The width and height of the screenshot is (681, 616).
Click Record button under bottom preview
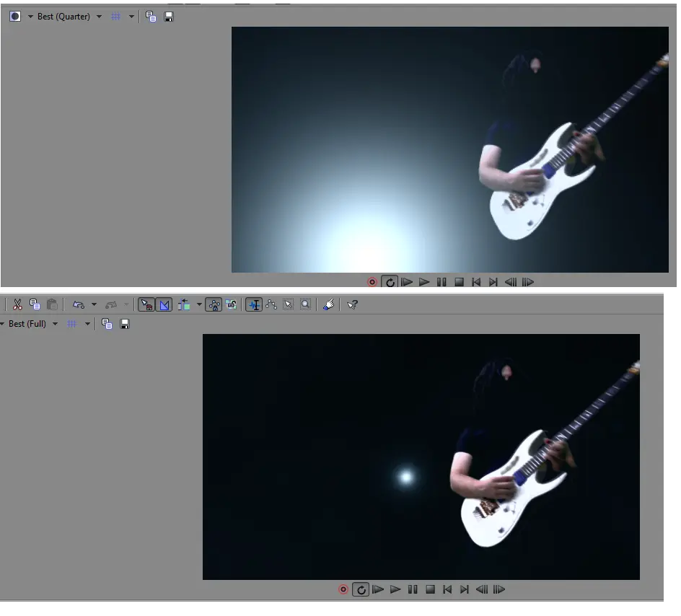pos(343,589)
